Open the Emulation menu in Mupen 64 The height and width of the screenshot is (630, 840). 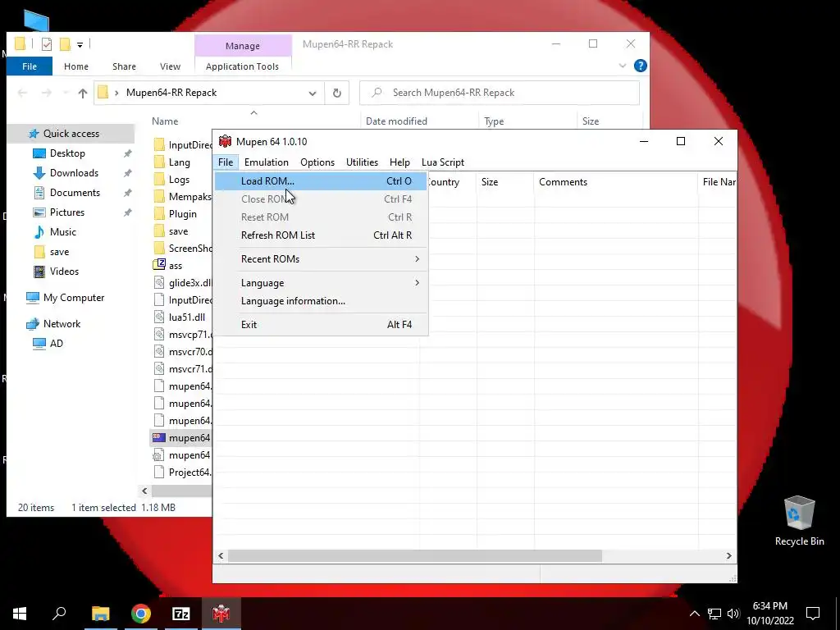pyautogui.click(x=267, y=162)
